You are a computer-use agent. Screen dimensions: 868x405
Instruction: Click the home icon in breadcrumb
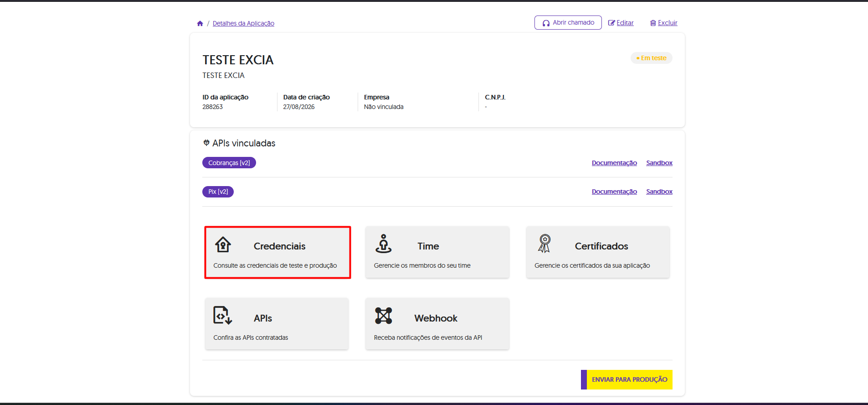pyautogui.click(x=200, y=23)
